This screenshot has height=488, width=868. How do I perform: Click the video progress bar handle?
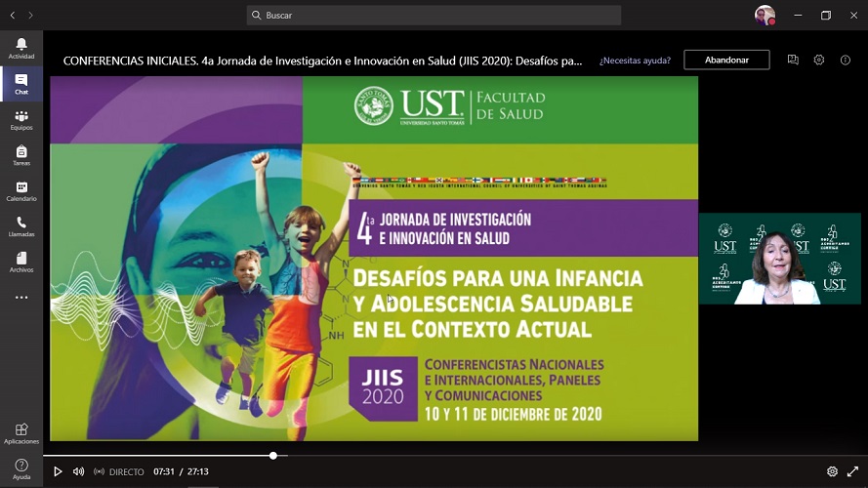(273, 456)
